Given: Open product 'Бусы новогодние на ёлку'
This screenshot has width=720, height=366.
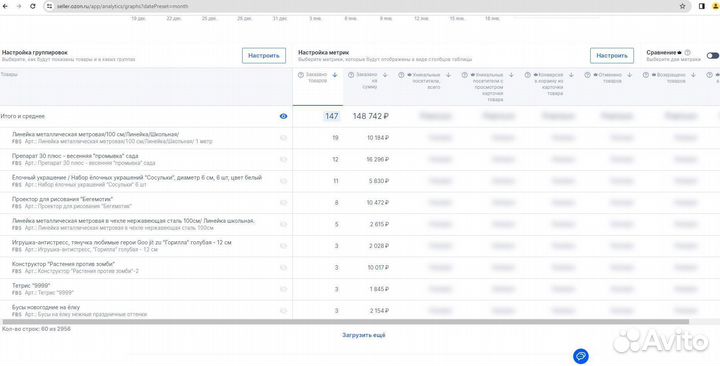Looking at the screenshot, I should coord(46,307).
